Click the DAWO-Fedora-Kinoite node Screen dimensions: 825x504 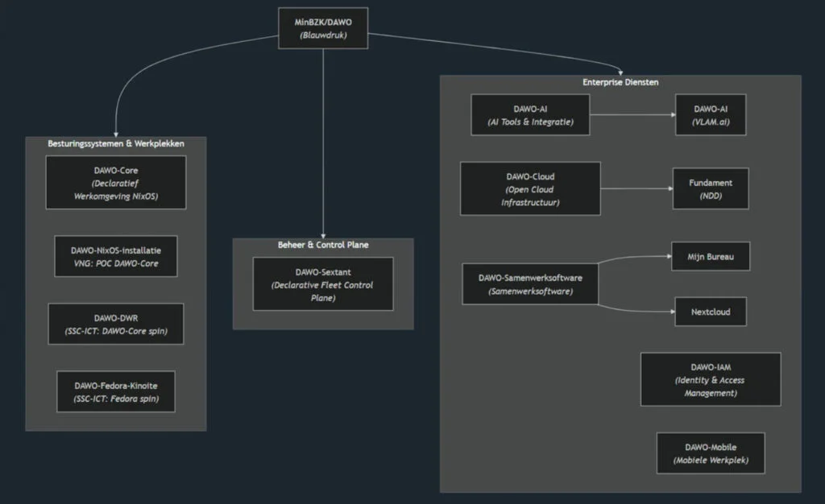pyautogui.click(x=116, y=391)
